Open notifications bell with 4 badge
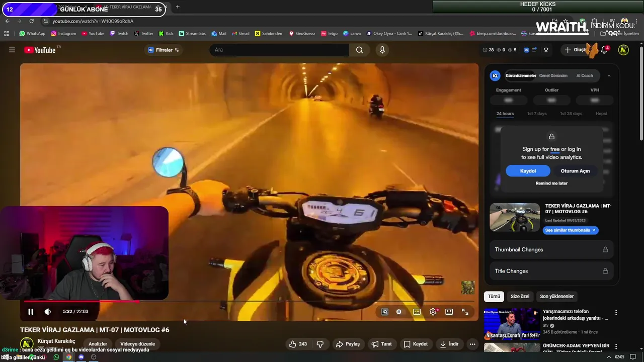 click(605, 50)
